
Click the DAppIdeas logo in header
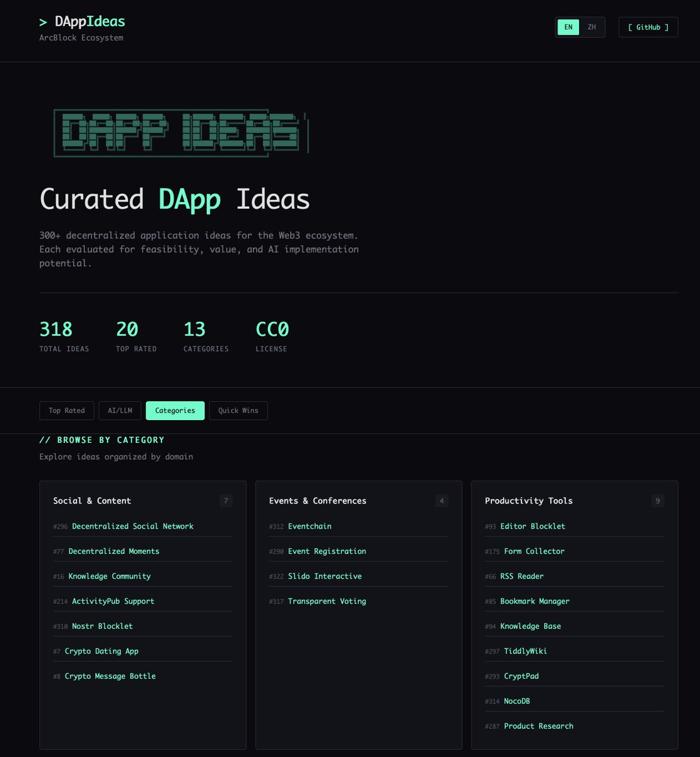point(82,21)
